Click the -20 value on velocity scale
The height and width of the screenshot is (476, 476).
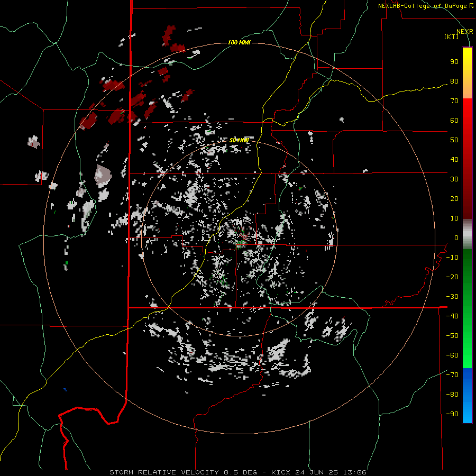tap(452, 277)
